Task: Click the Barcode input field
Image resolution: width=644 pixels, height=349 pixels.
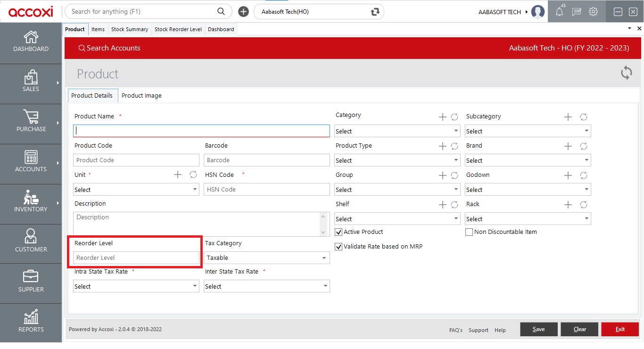Action: (x=267, y=160)
